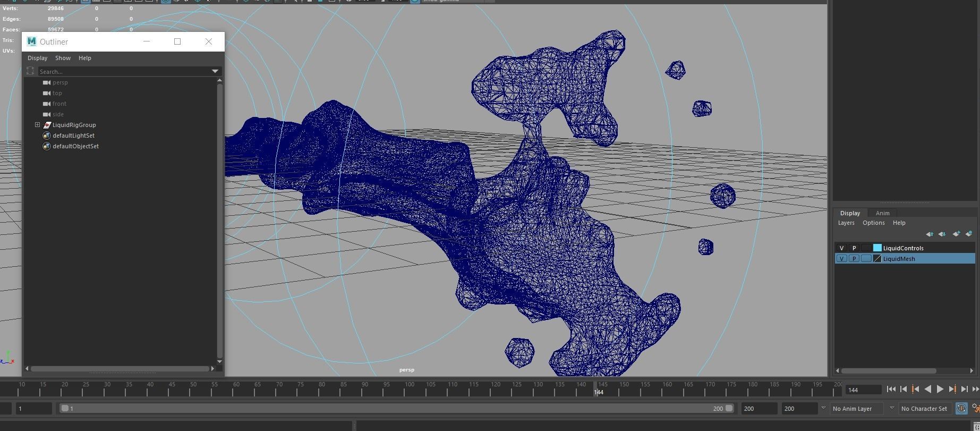Open the Outliner Display menu
The width and height of the screenshot is (980, 431).
[x=37, y=58]
